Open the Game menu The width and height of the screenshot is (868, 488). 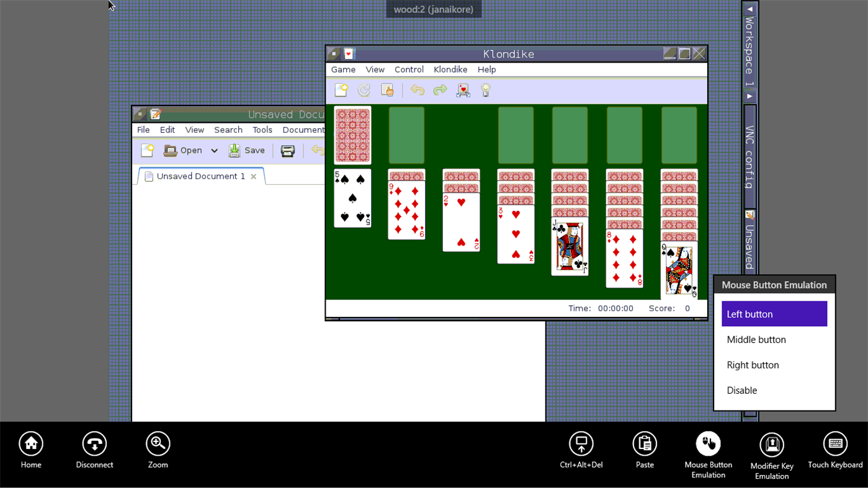pyautogui.click(x=342, y=69)
